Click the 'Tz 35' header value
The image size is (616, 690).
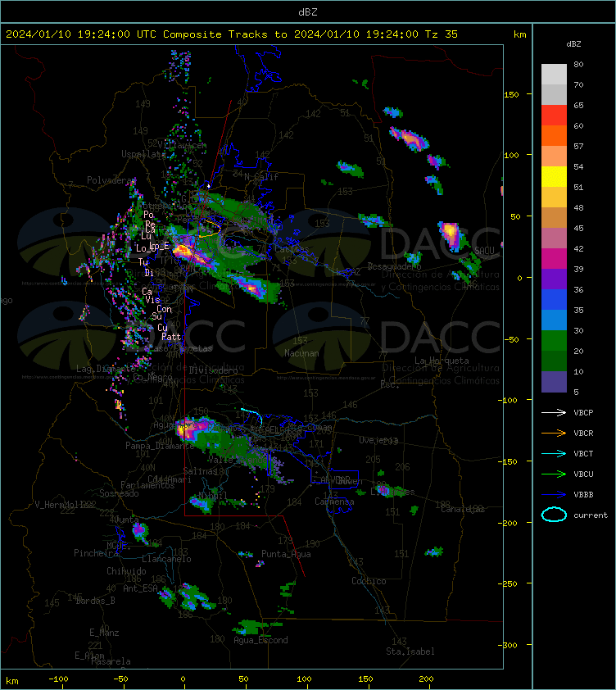442,34
